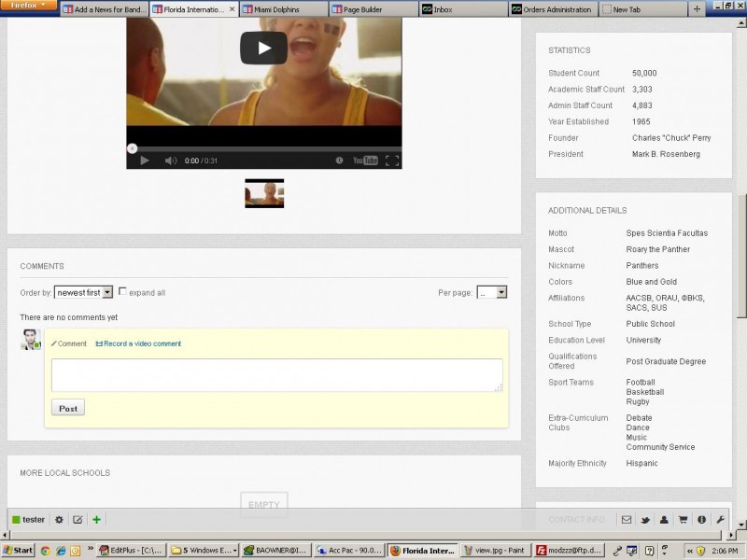This screenshot has height=560, width=747.
Task: Switch to modzzz FTP FileZilla in the taskbar
Action: (567, 551)
